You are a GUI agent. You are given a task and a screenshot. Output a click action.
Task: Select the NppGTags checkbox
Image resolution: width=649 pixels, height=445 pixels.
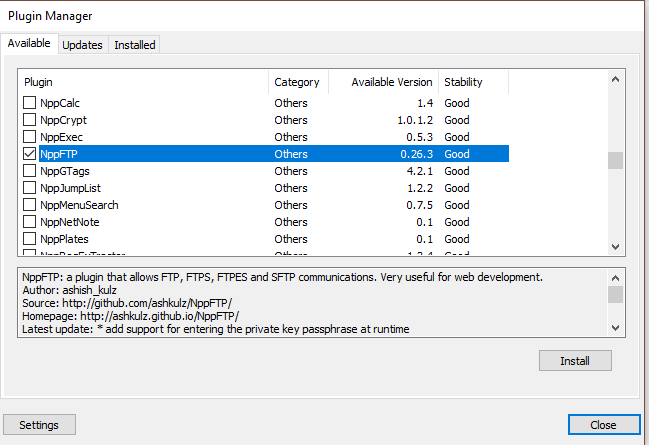(29, 171)
